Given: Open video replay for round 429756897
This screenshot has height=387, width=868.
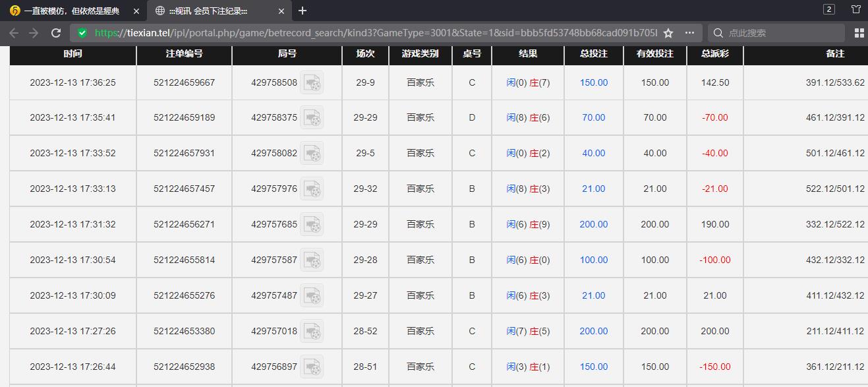Looking at the screenshot, I should pos(312,367).
